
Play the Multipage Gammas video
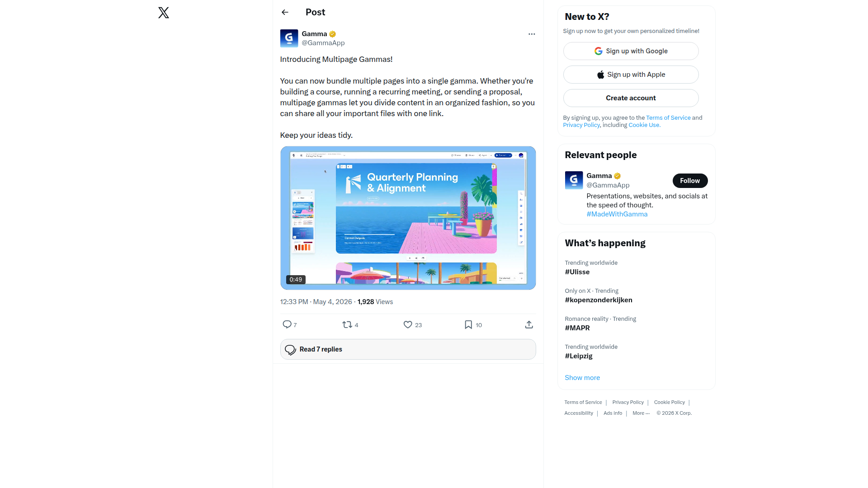(x=408, y=218)
